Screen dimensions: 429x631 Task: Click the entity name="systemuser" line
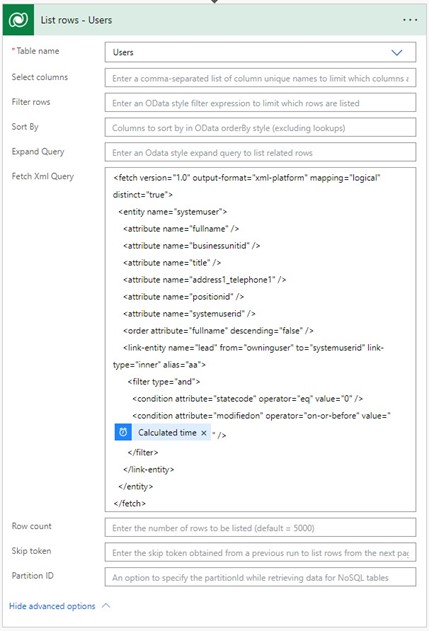[173, 212]
